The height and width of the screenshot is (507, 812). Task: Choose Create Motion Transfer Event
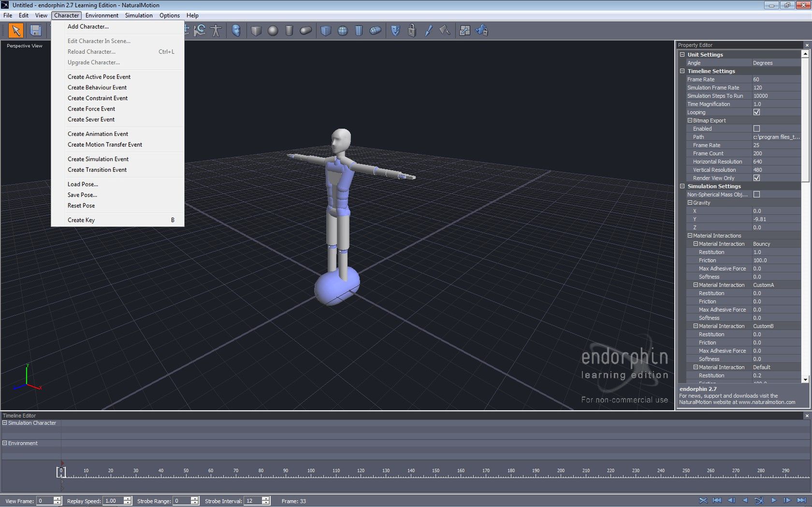117,145
